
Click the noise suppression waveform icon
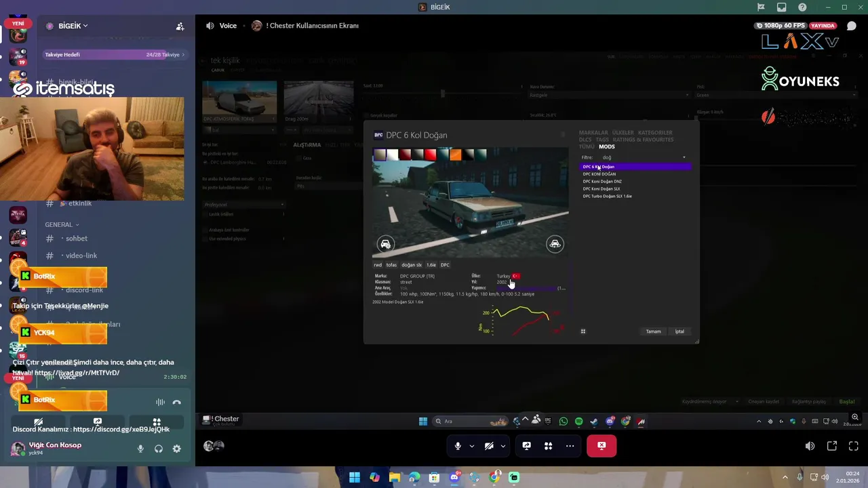(160, 403)
